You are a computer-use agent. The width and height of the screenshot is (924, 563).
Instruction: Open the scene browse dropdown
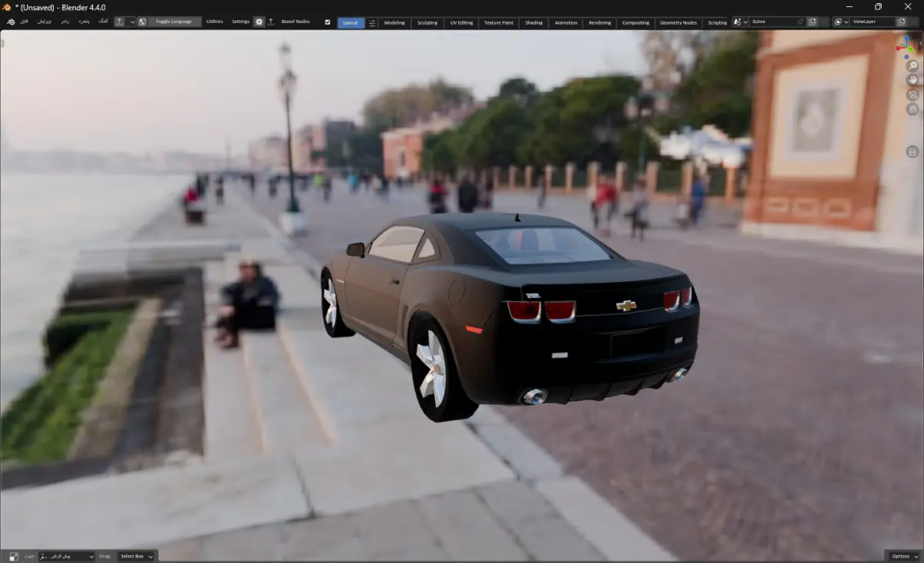pyautogui.click(x=741, y=22)
